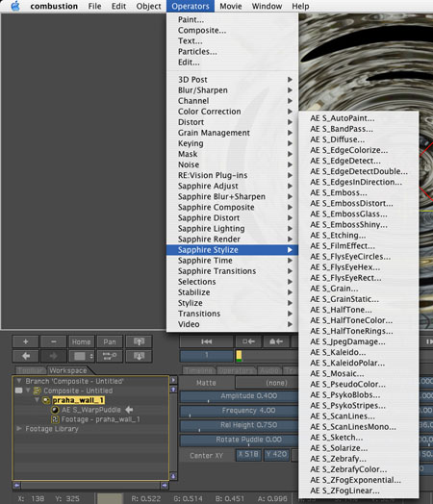Switch to the Toolbar tab
Image resolution: width=433 pixels, height=504 pixels.
tap(30, 370)
